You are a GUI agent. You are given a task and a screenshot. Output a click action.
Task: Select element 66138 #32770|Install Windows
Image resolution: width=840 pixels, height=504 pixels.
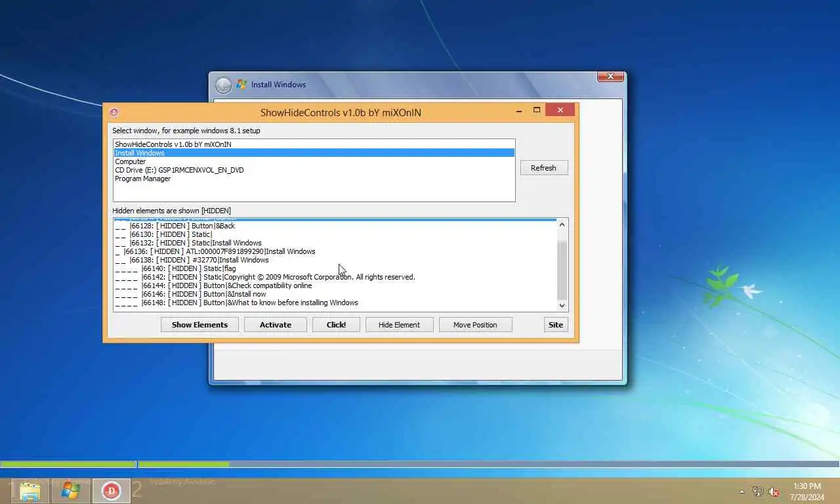[335, 260]
